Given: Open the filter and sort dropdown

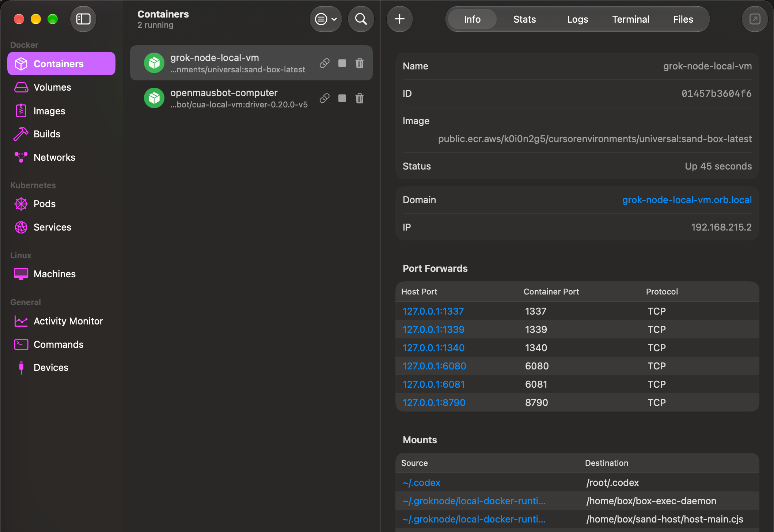Looking at the screenshot, I should [326, 19].
